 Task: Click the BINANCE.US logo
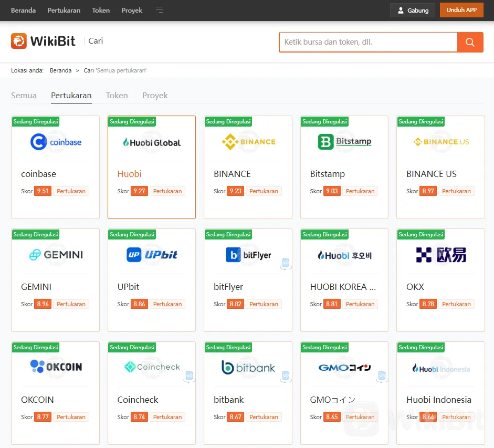[x=441, y=142]
